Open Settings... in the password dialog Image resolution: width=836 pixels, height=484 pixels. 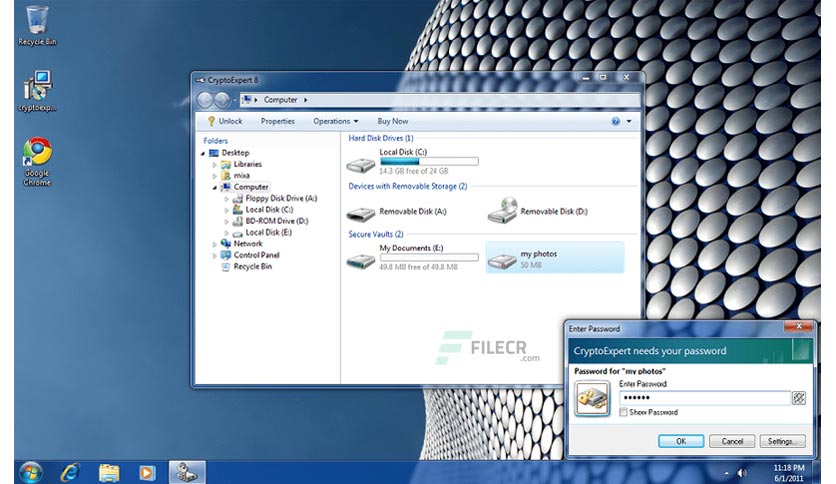(x=782, y=441)
